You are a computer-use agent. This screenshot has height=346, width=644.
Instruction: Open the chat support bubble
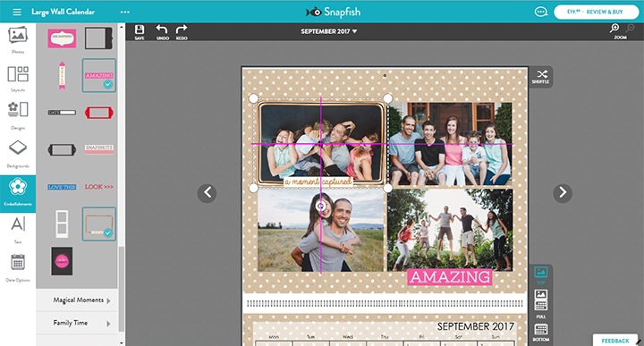[541, 12]
